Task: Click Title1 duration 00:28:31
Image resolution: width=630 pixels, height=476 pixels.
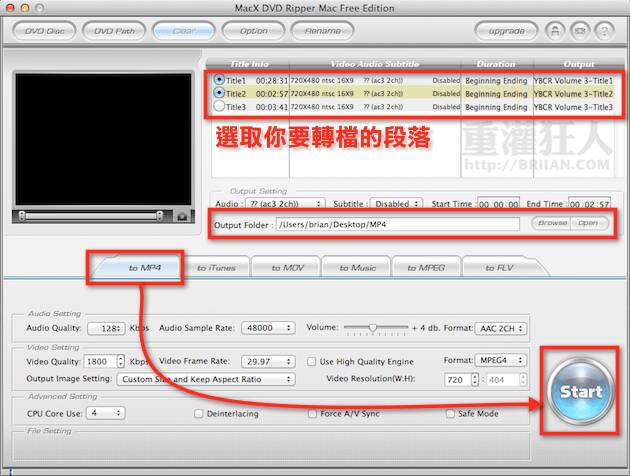Action: point(272,81)
